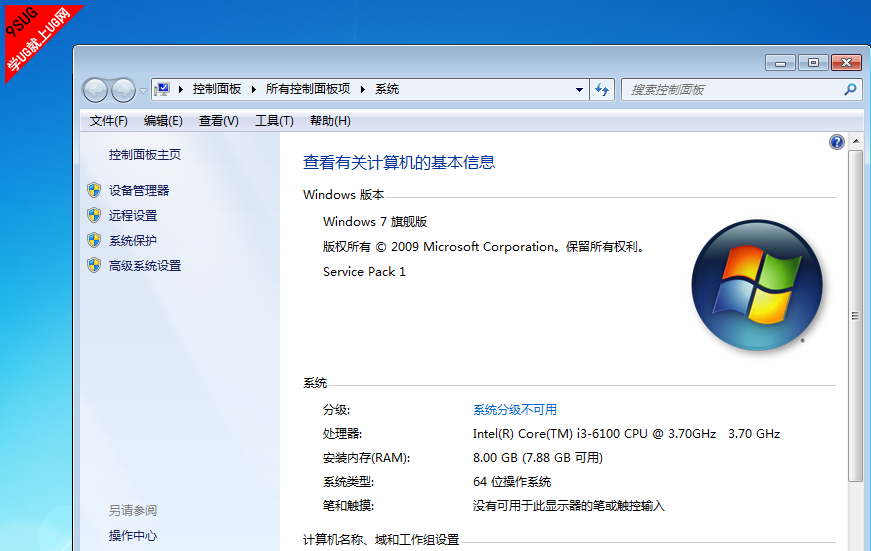Open 远程设置 from the sidebar
Image resolution: width=871 pixels, height=551 pixels.
(x=133, y=216)
